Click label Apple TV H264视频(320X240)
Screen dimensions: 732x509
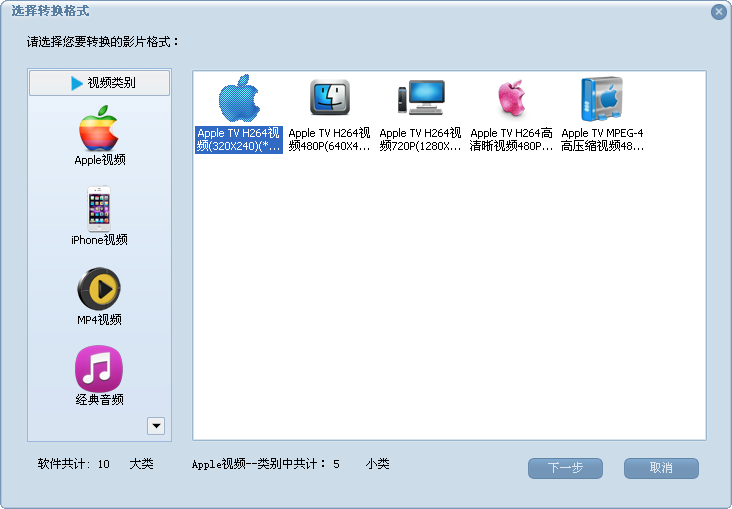tap(239, 140)
